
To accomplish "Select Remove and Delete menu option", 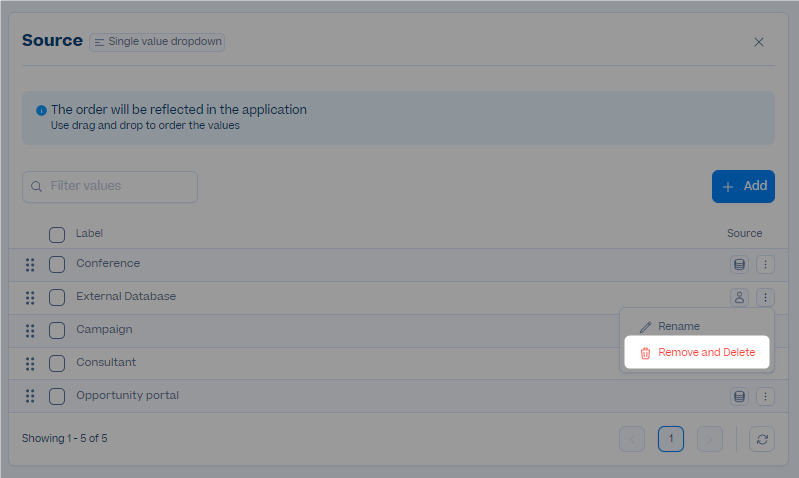I will [697, 352].
